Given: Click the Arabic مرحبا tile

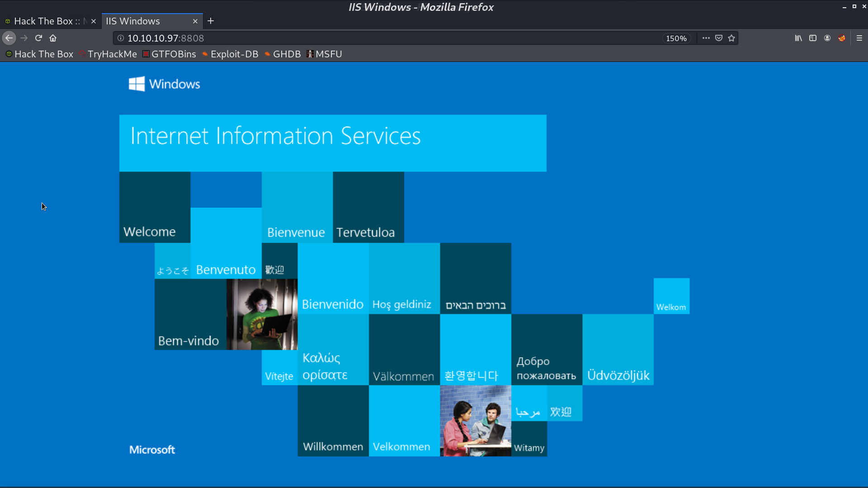Looking at the screenshot, I should 529,403.
